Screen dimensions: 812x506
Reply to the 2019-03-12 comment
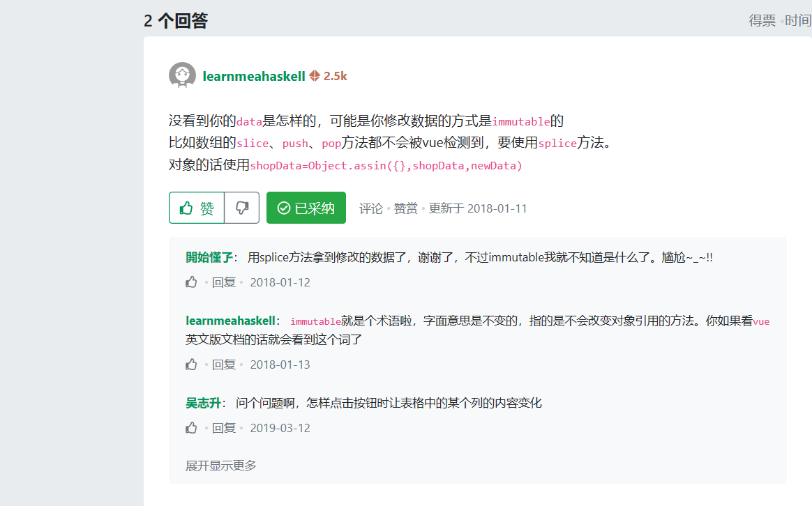(224, 429)
